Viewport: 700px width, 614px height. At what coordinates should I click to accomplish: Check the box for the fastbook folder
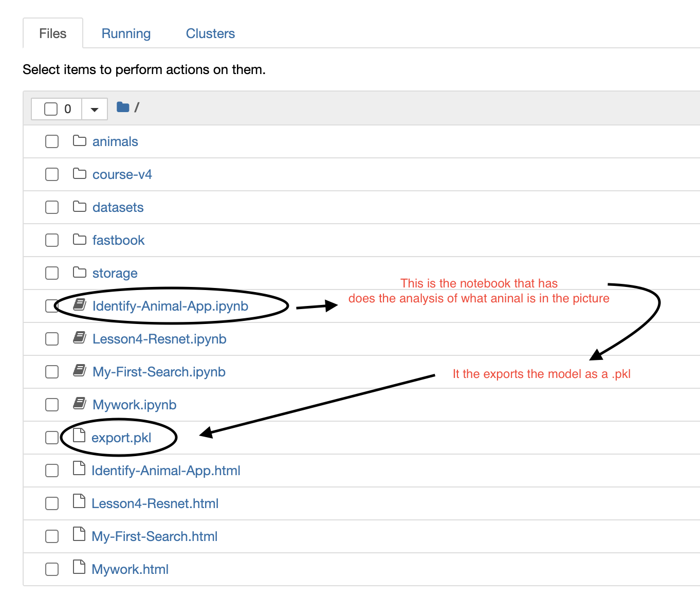[x=52, y=240]
